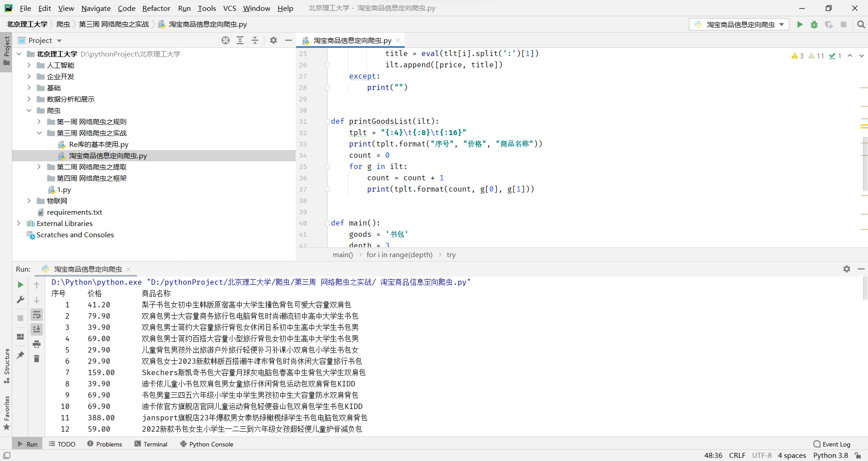This screenshot has width=868, height=461.
Task: Switch to the Terminal tool tab
Action: [151, 444]
